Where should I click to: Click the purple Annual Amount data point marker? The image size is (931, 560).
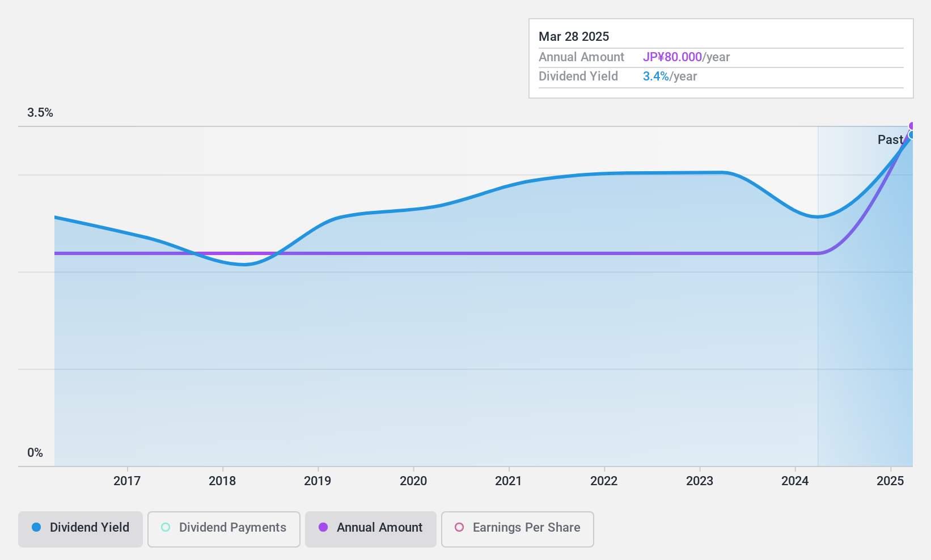[912, 126]
